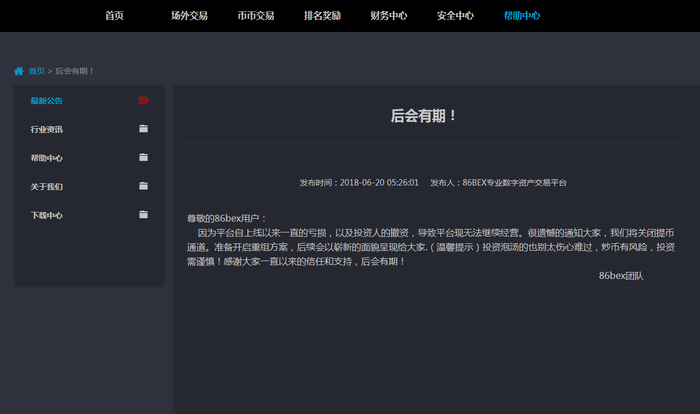This screenshot has width=700, height=414.
Task: Click the publish time 2018-06-20 05:26:01
Action: coord(379,183)
